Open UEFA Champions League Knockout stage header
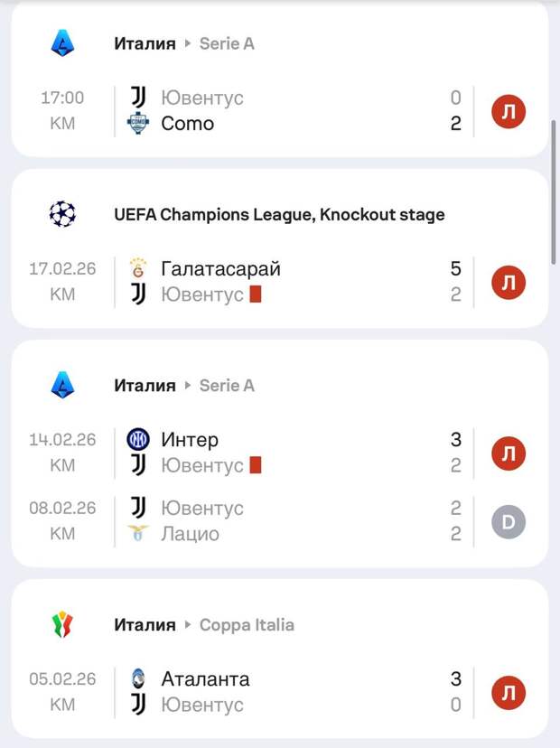Viewport: 560px width, 748px height. point(279,214)
